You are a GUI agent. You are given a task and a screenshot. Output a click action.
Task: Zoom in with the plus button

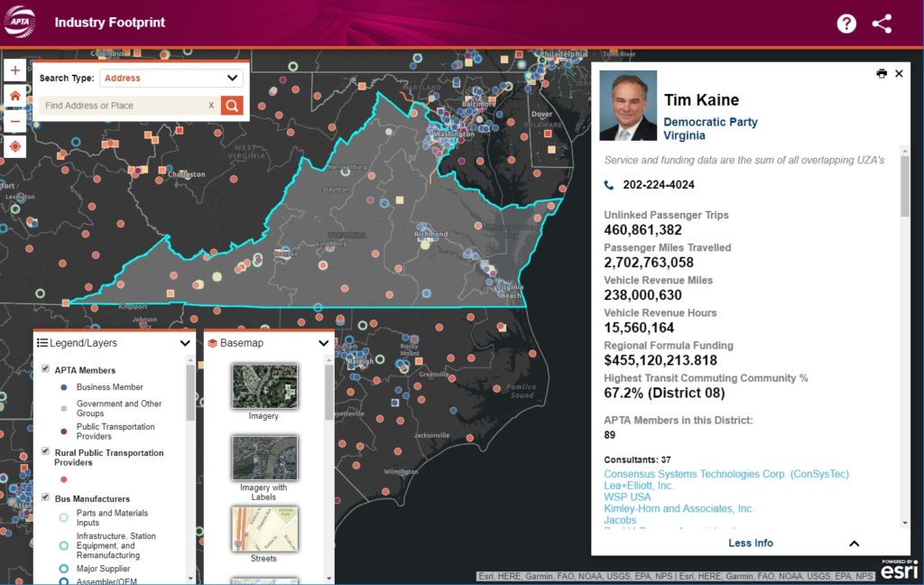(15, 70)
